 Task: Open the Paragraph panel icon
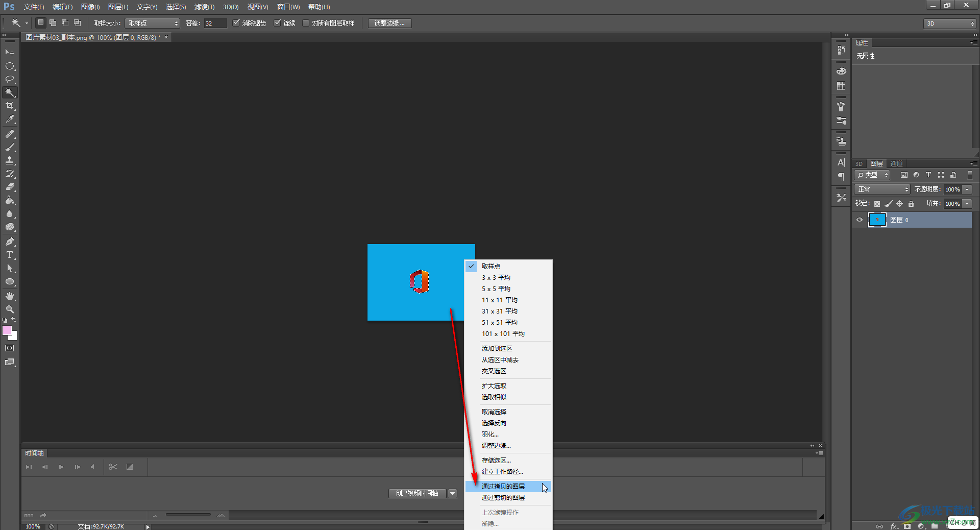(841, 177)
